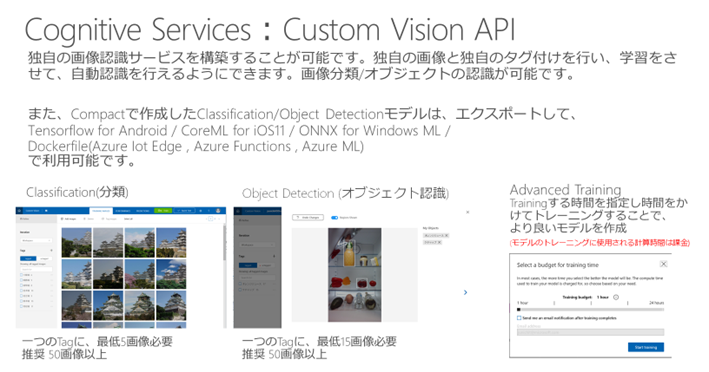Click 'Select a budget for training time' heading

[558, 265]
